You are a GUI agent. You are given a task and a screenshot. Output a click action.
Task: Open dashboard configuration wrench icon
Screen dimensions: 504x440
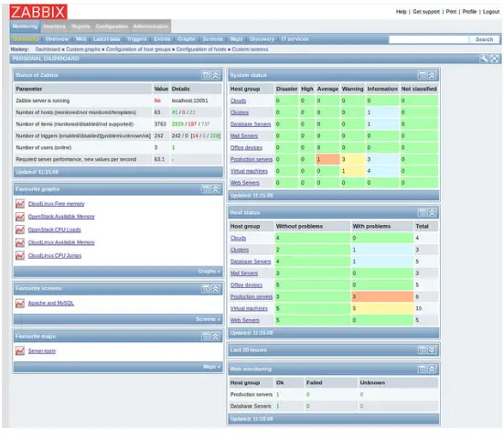pos(484,59)
